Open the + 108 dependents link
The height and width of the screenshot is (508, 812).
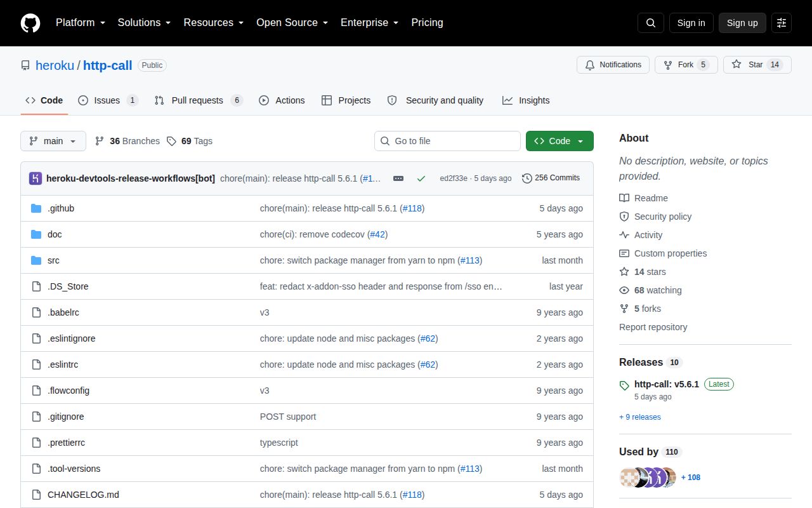pyautogui.click(x=691, y=478)
